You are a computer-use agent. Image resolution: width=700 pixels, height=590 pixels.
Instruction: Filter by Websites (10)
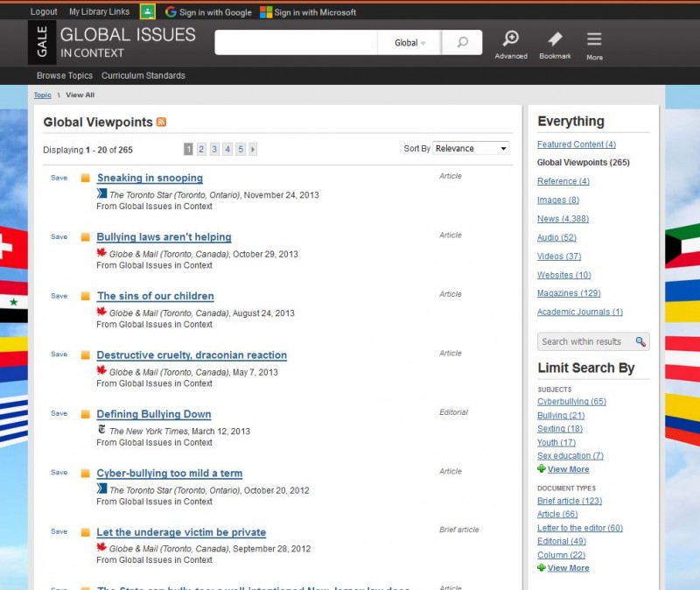coord(563,275)
